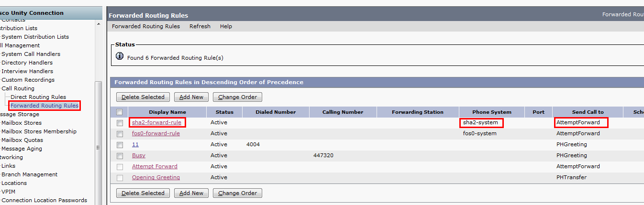Select the Busy rule checkbox

click(x=120, y=156)
